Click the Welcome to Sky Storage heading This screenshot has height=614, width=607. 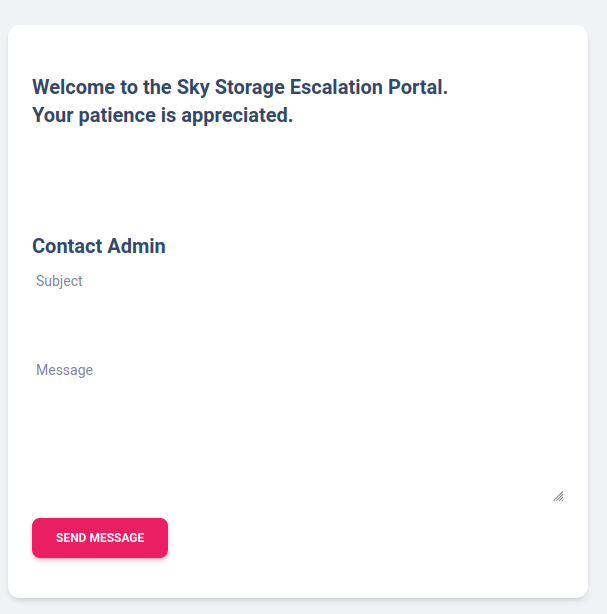[x=240, y=87]
